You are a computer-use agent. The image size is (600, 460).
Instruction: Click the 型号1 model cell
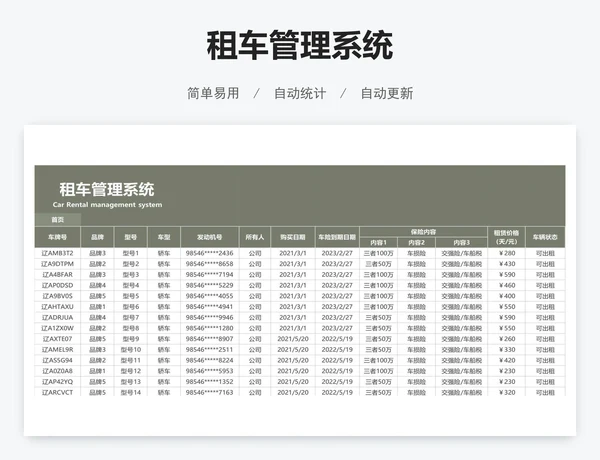pyautogui.click(x=130, y=253)
